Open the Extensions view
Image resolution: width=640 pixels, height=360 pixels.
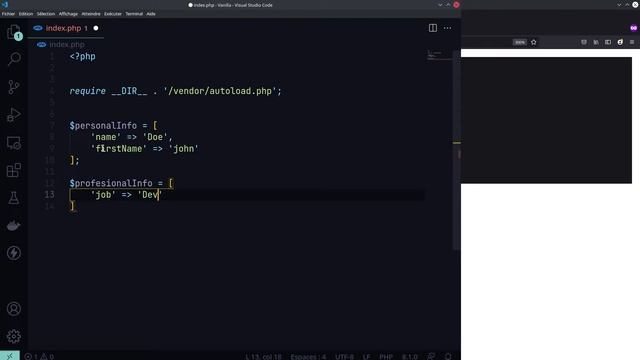click(x=13, y=170)
